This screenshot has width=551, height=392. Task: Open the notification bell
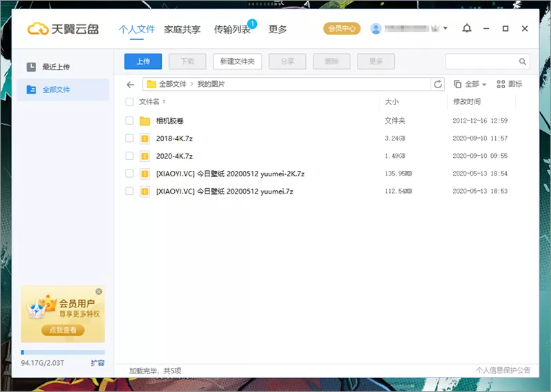(467, 28)
